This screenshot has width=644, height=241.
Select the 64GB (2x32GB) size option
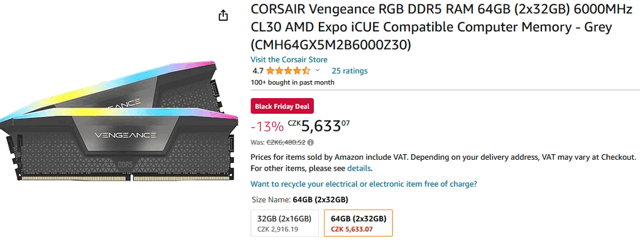(x=358, y=223)
